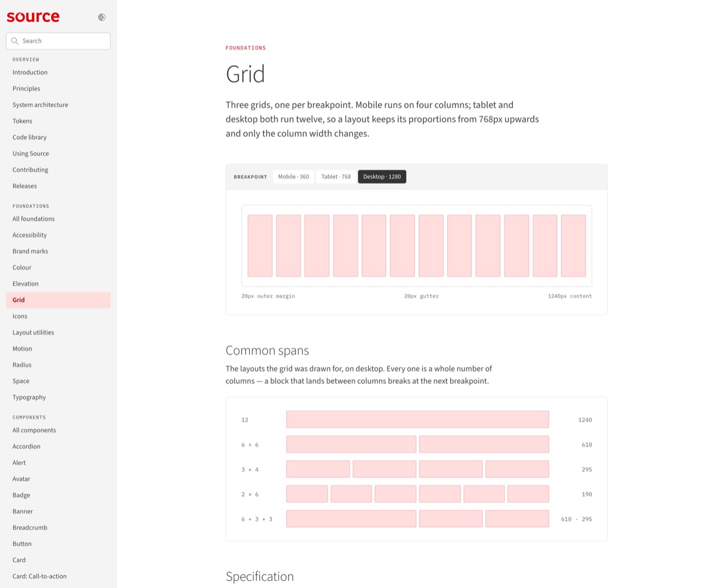
Task: Navigate to Radius
Action: click(58, 365)
